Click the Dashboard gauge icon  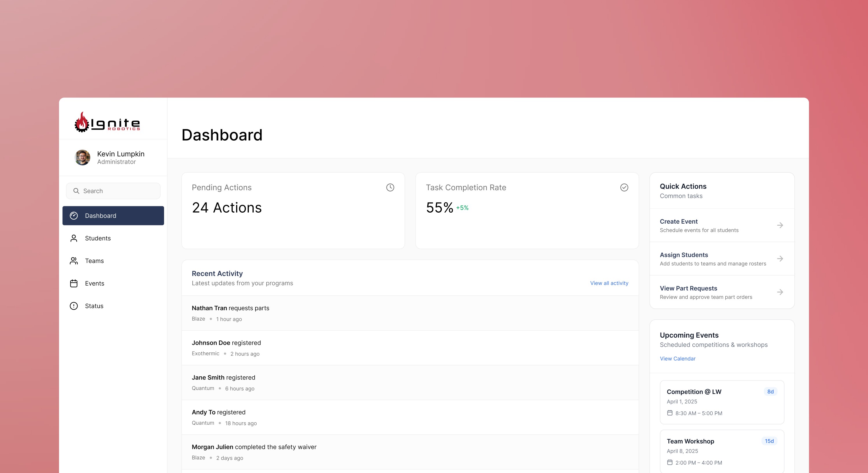click(x=74, y=216)
